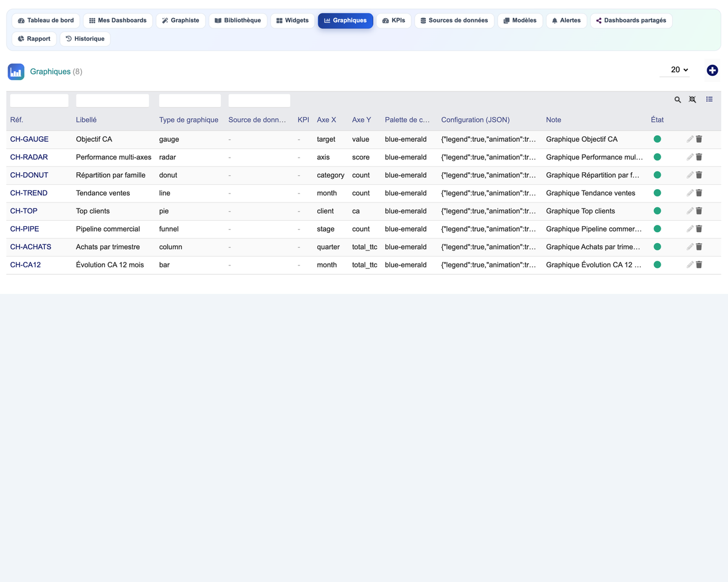Delete the CH-ACHATS row
This screenshot has height=582, width=728.
click(x=699, y=247)
